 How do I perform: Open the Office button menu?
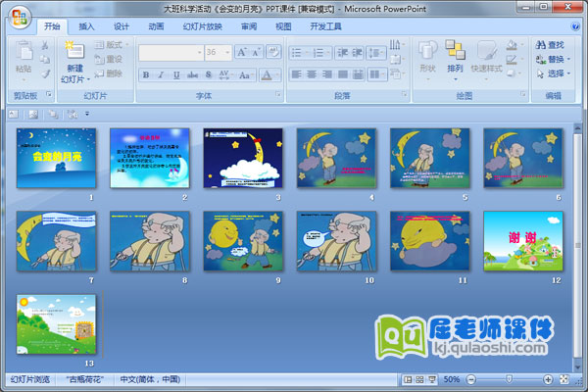pos(20,18)
